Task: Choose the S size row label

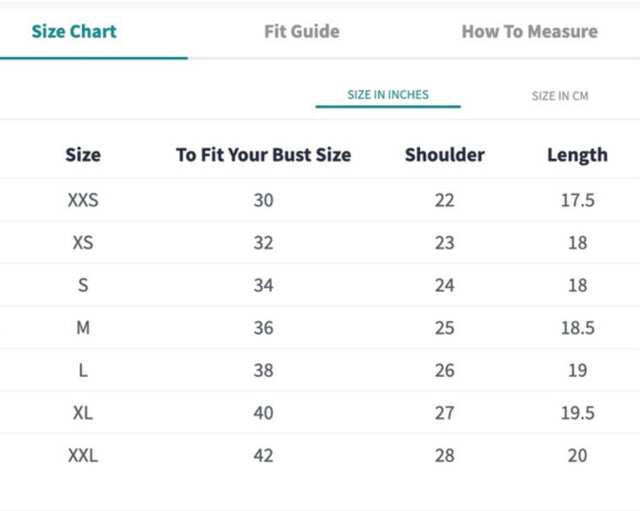Action: pos(83,285)
